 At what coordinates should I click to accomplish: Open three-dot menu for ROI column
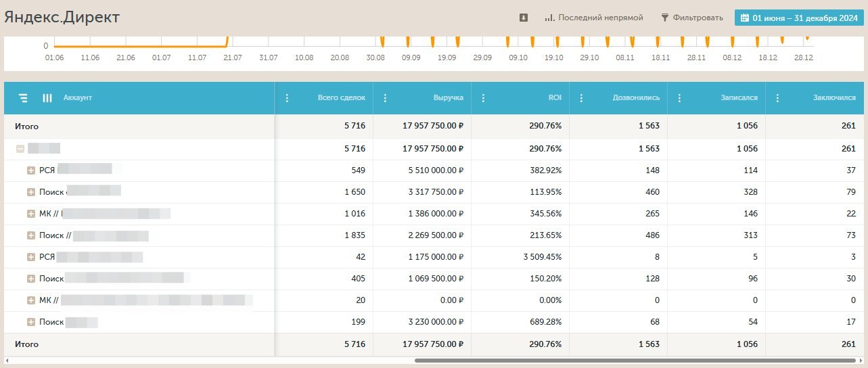(483, 98)
